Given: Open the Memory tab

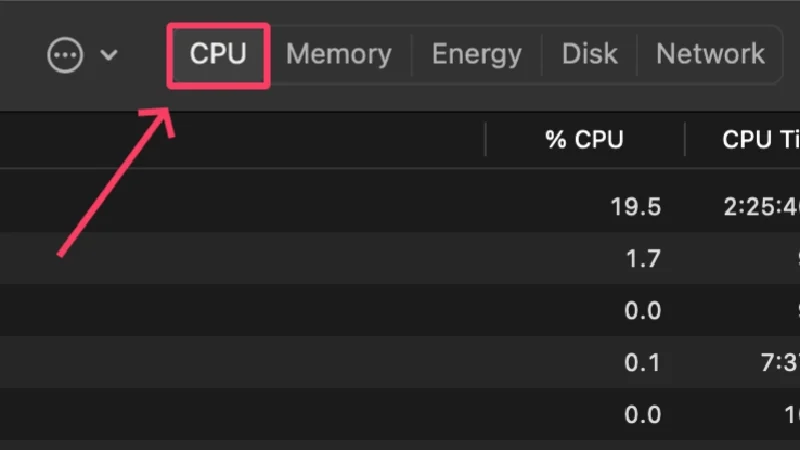Looking at the screenshot, I should point(338,54).
